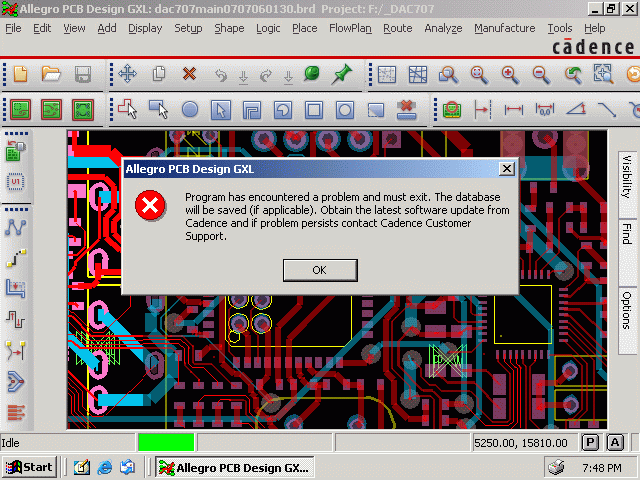Image resolution: width=640 pixels, height=480 pixels.
Task: Click the Zoom Out minus magnifier
Action: (x=541, y=75)
